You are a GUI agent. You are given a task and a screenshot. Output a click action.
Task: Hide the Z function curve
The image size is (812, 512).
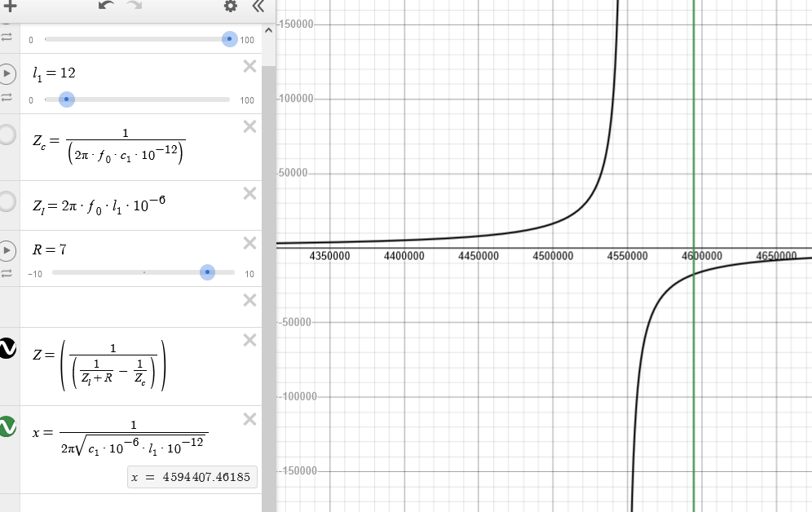(7, 348)
